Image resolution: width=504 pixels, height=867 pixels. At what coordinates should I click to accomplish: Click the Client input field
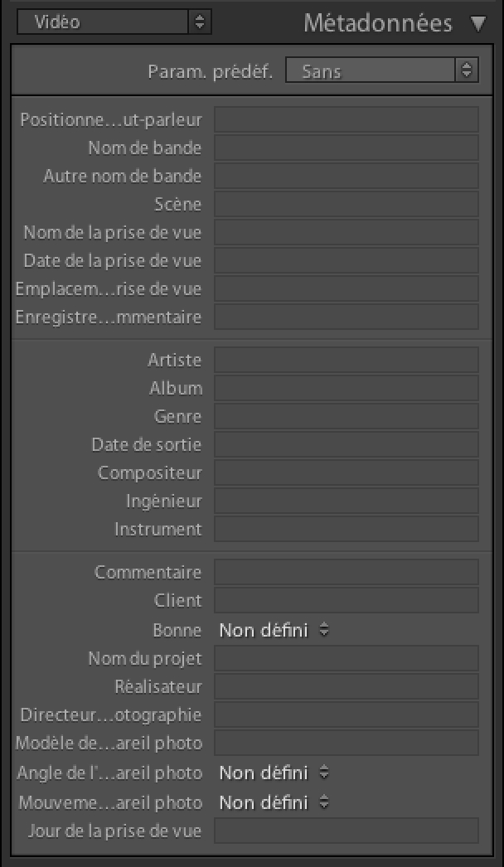click(346, 600)
